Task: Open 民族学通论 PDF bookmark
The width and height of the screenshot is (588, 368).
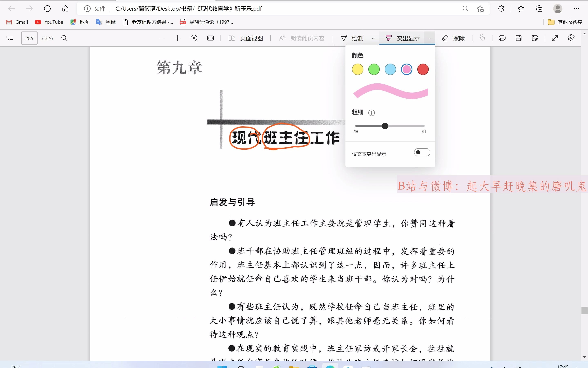Action: (x=206, y=22)
